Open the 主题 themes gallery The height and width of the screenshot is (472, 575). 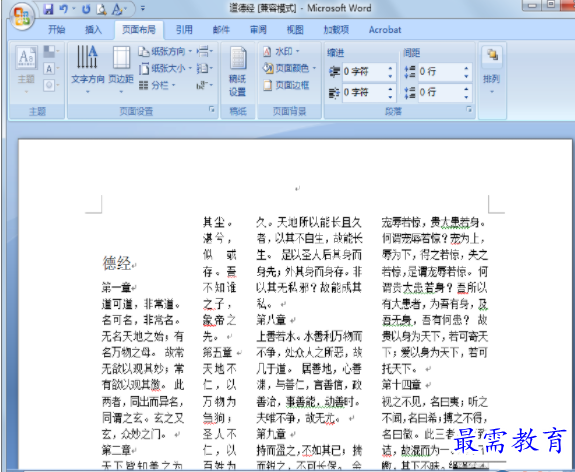point(26,69)
